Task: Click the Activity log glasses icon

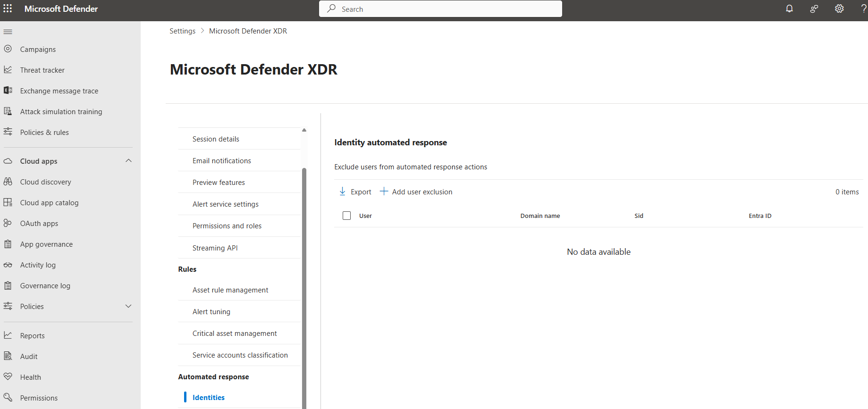Action: pos(8,265)
